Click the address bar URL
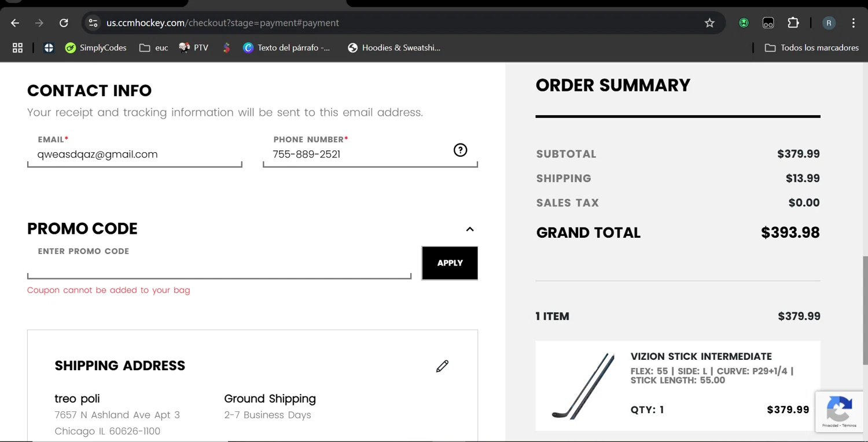The image size is (868, 442). (223, 23)
